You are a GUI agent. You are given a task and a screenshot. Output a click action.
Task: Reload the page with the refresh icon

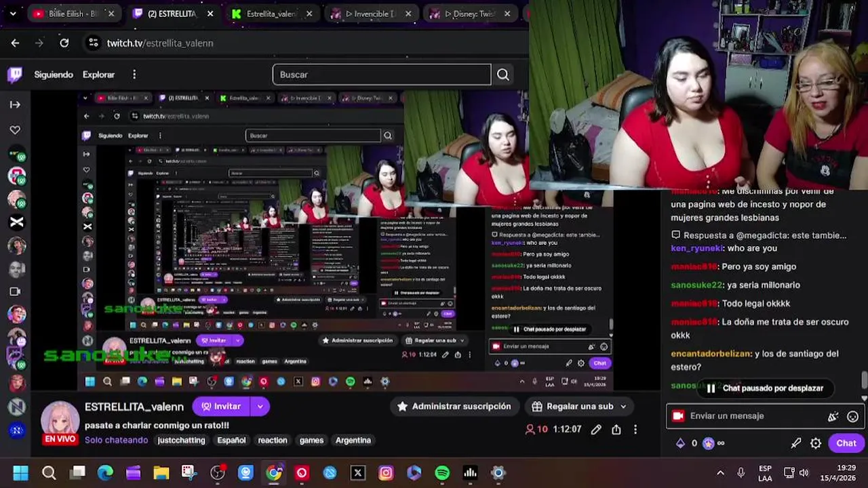click(64, 43)
